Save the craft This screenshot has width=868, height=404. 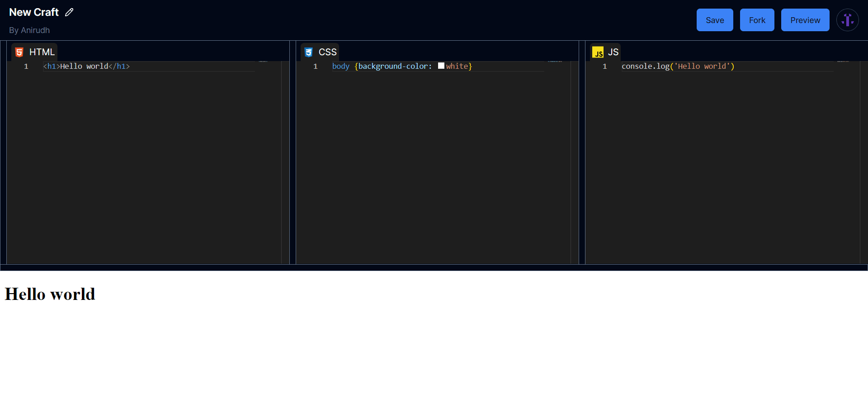click(x=715, y=20)
